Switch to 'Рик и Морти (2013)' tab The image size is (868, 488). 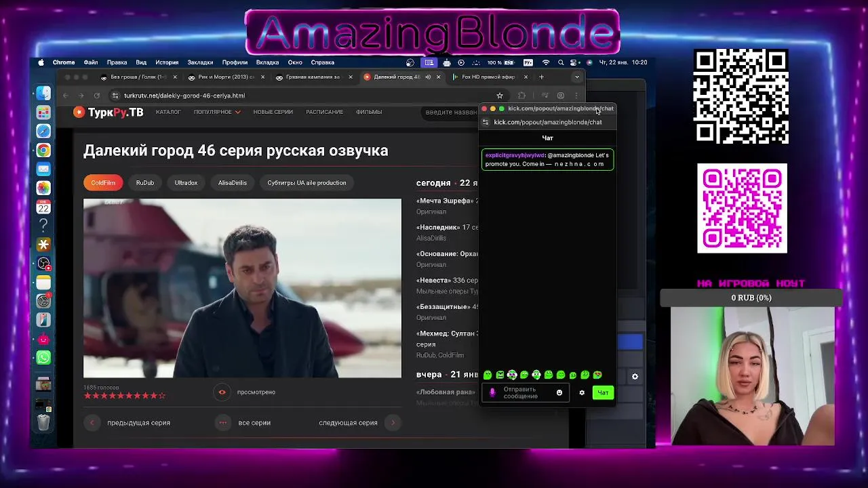pos(226,77)
